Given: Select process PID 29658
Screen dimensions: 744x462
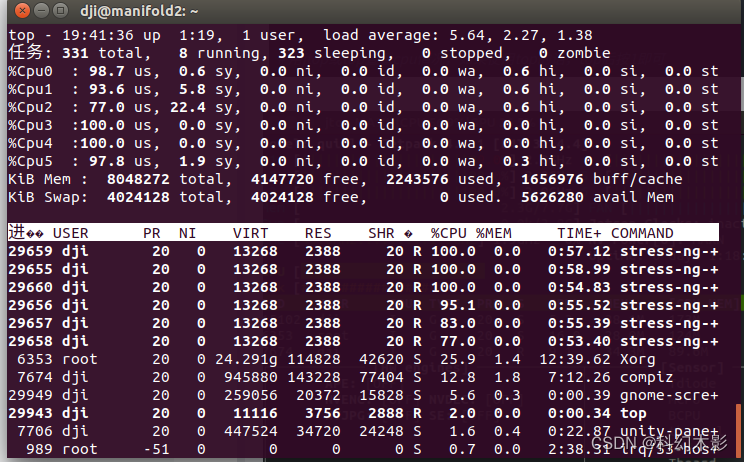Looking at the screenshot, I should pos(30,342).
